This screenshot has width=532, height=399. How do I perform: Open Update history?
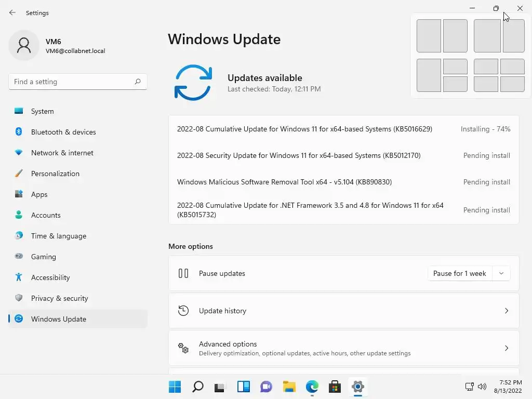[x=343, y=311]
